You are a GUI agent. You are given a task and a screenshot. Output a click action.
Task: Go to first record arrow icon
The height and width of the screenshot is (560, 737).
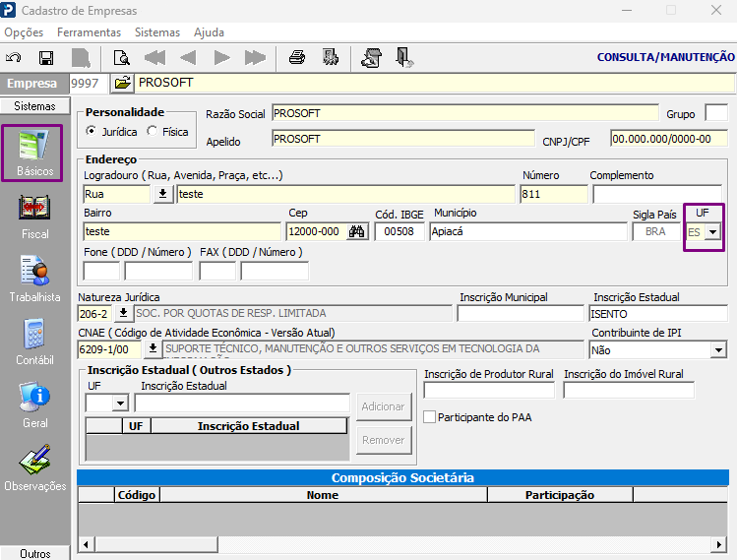pyautogui.click(x=154, y=58)
